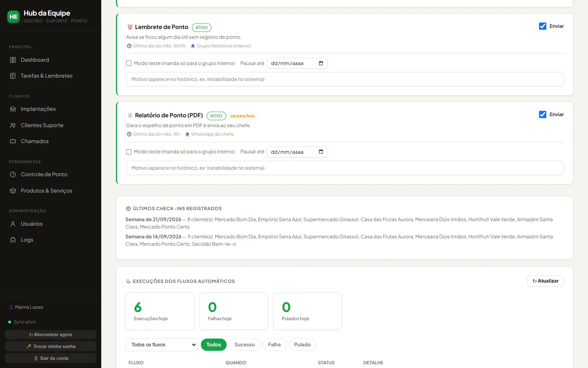Image resolution: width=588 pixels, height=368 pixels.
Task: Click Sincronizar agora button
Action: click(51, 335)
